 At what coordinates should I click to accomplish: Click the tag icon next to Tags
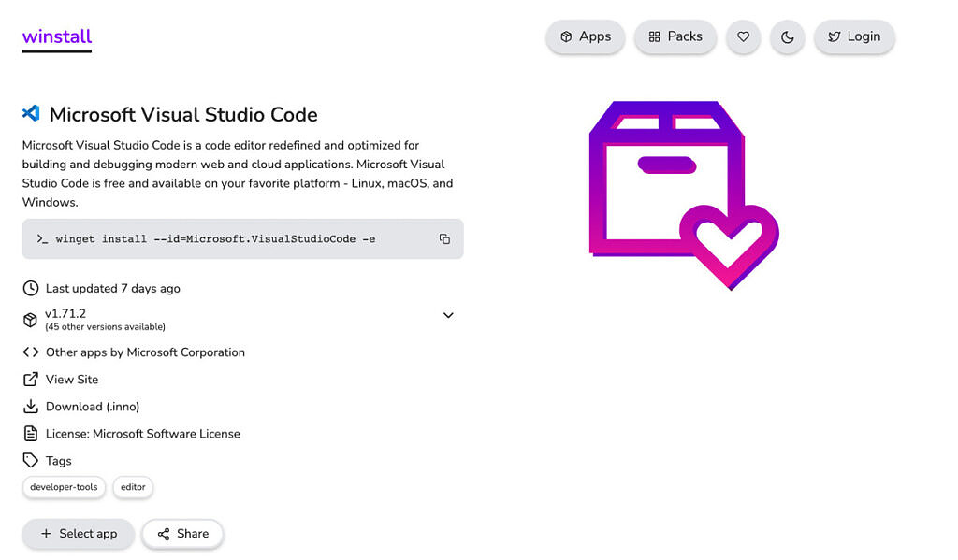[29, 460]
